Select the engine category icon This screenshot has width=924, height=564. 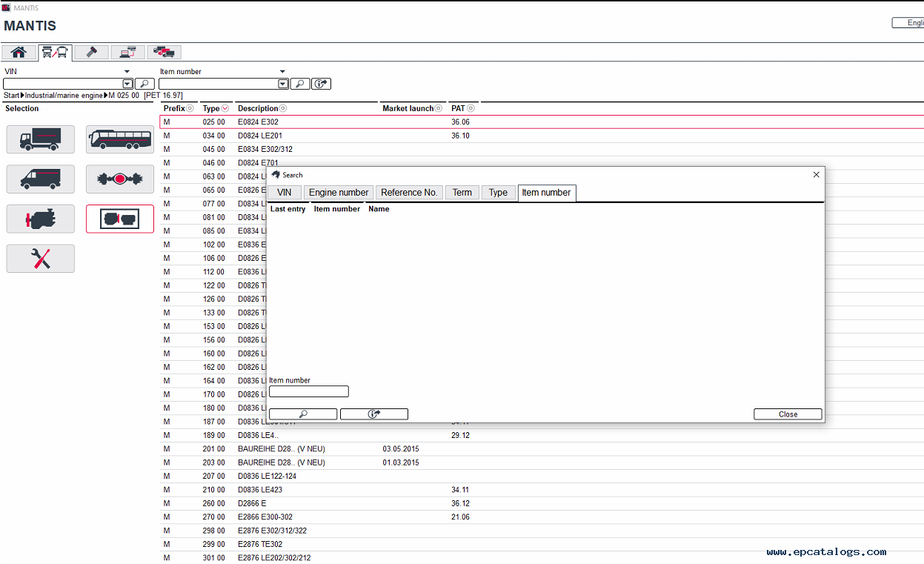coord(41,219)
